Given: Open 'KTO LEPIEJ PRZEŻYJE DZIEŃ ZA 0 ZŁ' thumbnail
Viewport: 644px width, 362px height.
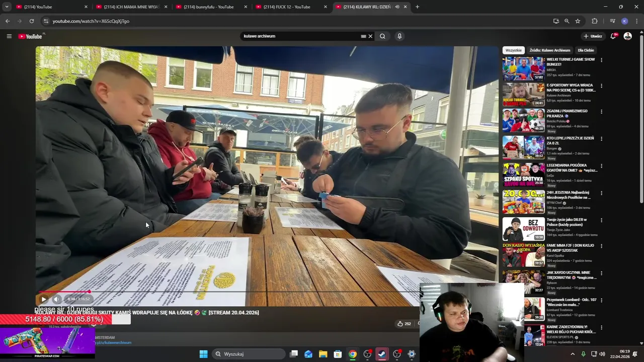Looking at the screenshot, I should coord(523,147).
